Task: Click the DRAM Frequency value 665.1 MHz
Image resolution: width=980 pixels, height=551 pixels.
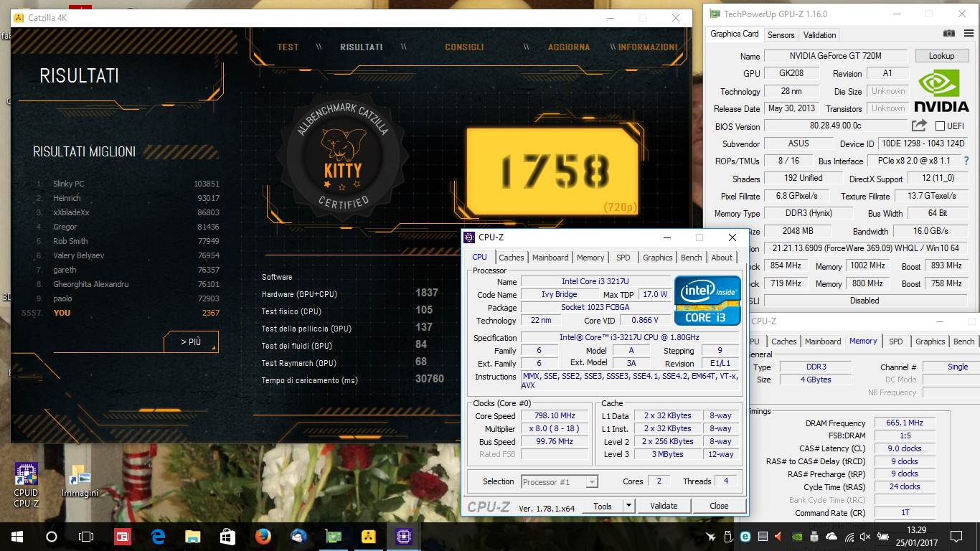Action: click(x=904, y=423)
